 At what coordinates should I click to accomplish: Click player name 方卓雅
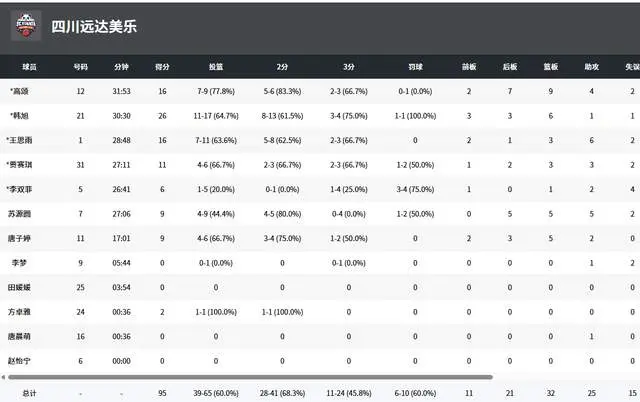[28, 311]
